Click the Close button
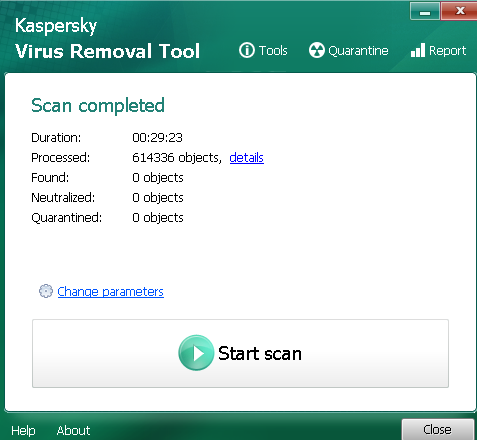477x440 pixels. point(438,429)
